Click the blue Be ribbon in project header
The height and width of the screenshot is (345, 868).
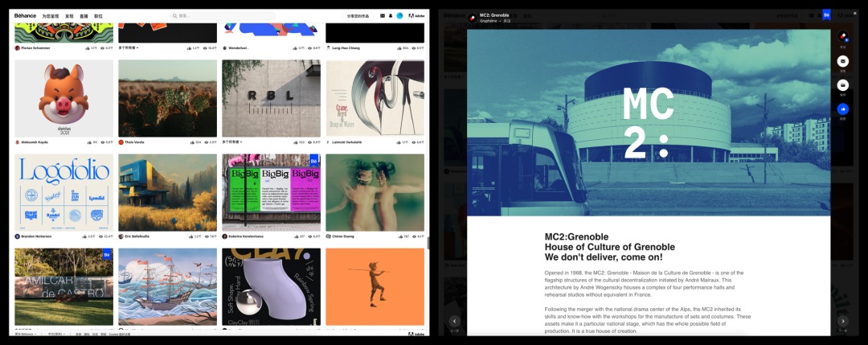(826, 15)
